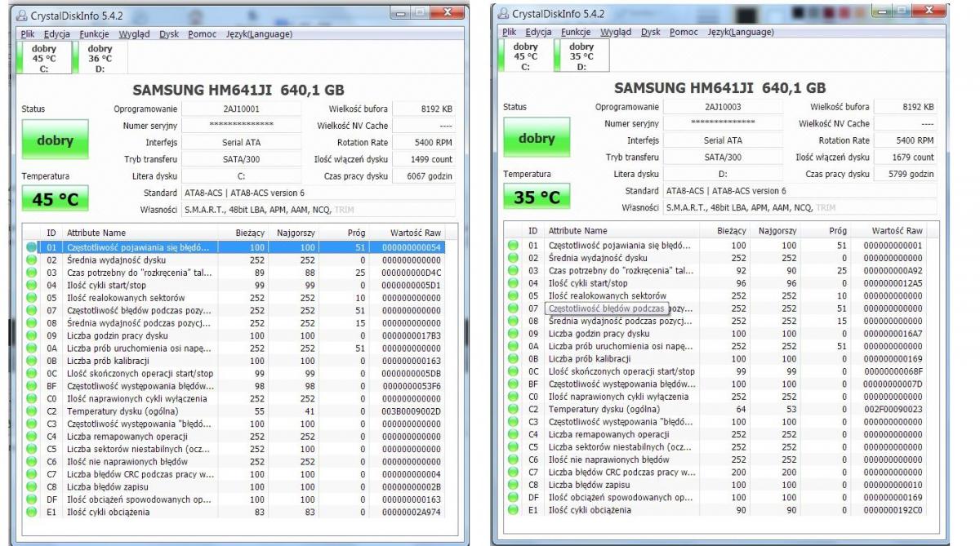Image resolution: width=980 pixels, height=546 pixels.
Task: Click the 'Próg' column header in left window
Action: (357, 233)
